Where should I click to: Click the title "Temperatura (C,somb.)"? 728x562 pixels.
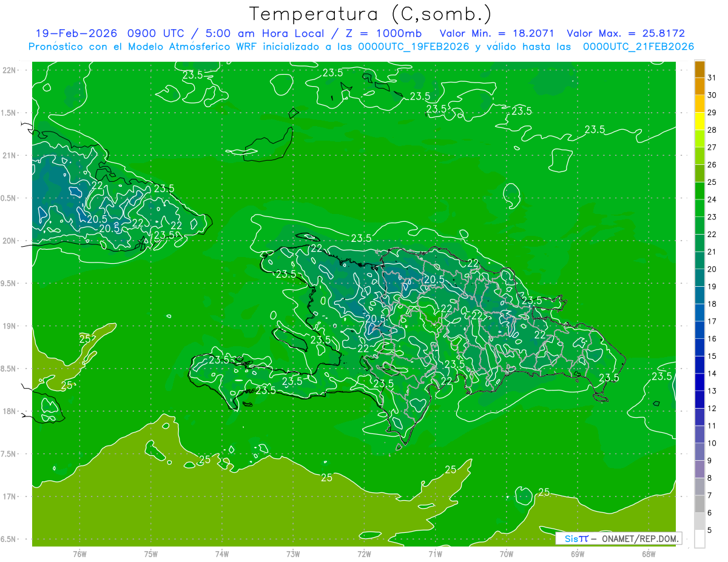coord(371,14)
